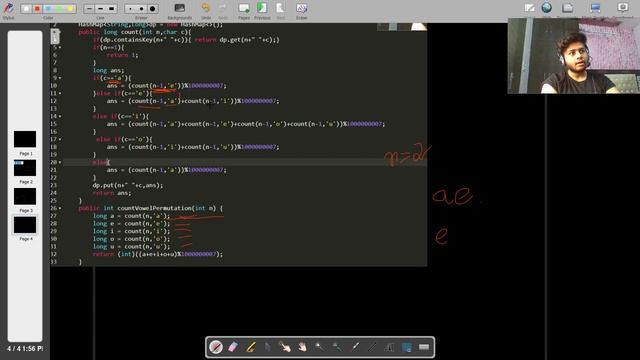Select the capture screen tool
The height and width of the screenshot is (360, 640).
click(407, 347)
